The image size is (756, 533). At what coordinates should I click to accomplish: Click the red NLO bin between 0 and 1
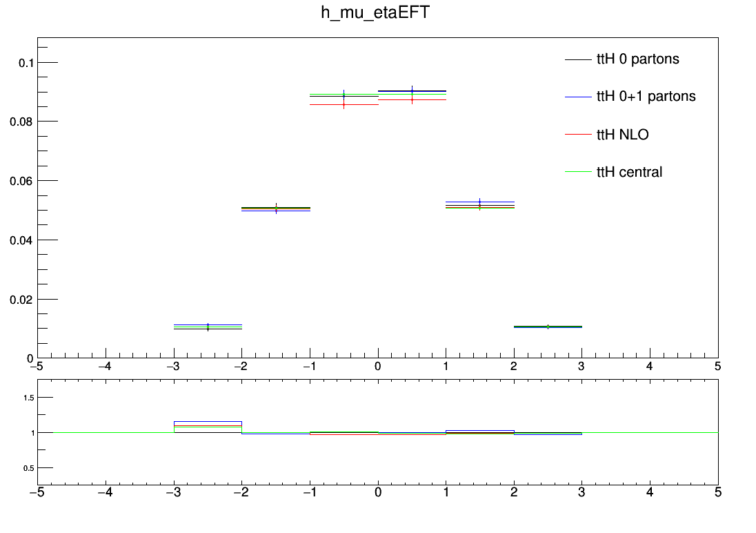click(x=412, y=100)
